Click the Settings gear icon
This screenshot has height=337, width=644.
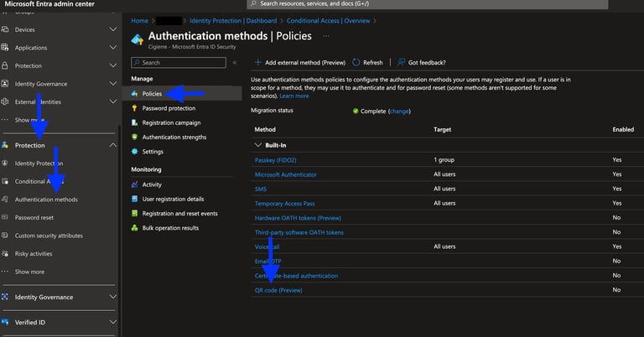pyautogui.click(x=134, y=152)
